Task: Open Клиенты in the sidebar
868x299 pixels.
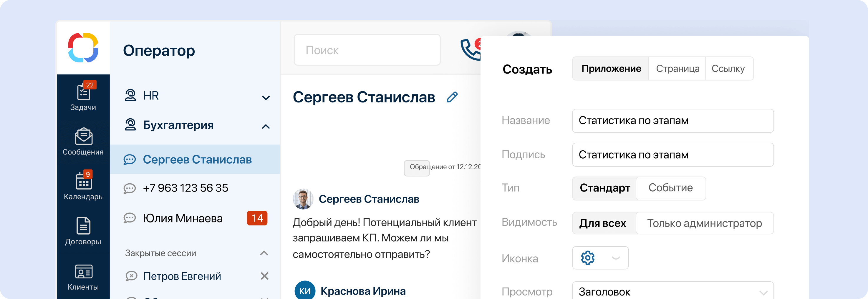Action: [x=83, y=278]
